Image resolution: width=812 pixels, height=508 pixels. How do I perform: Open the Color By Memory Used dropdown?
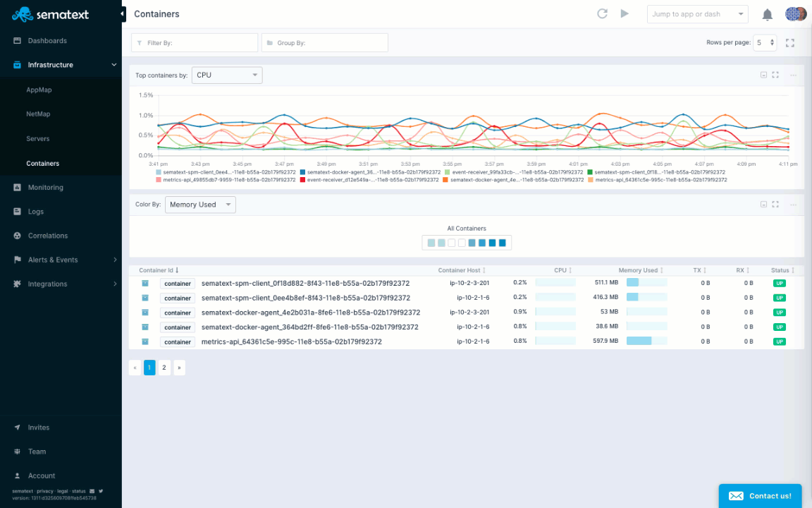[200, 205]
